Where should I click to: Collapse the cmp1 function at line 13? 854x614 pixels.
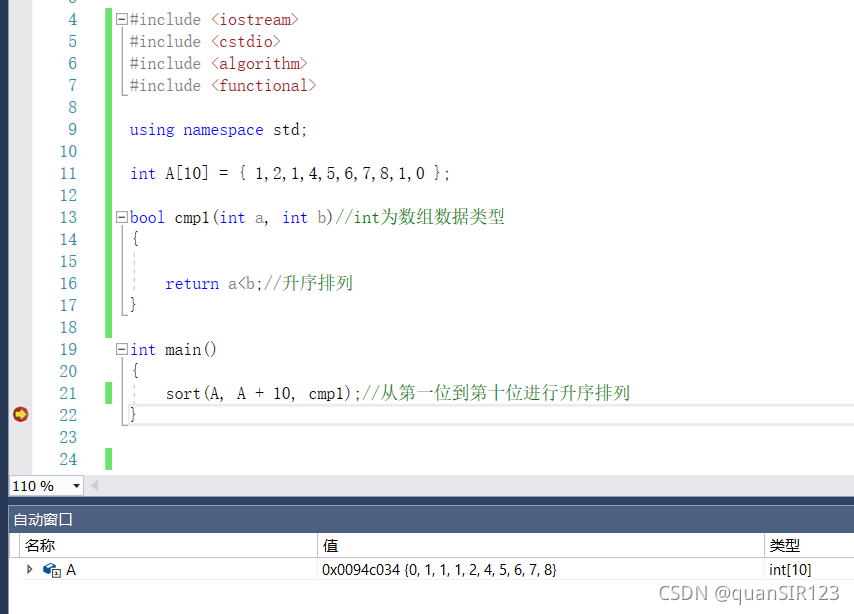[x=121, y=217]
